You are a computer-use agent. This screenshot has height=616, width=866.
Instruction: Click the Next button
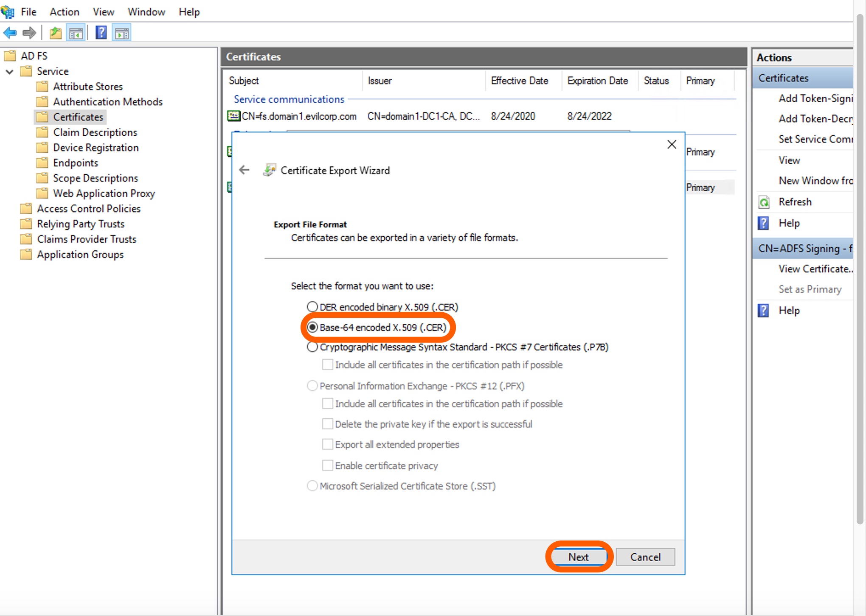[578, 557]
